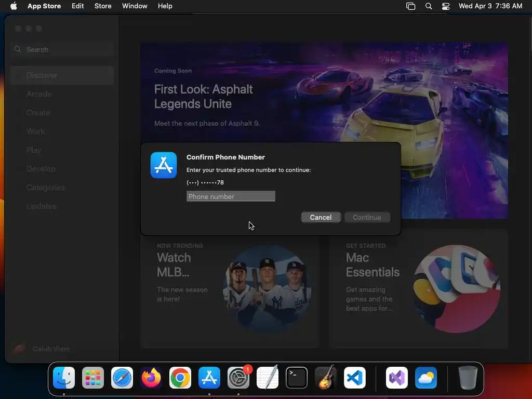Click the Confirm Phone Number title
This screenshot has width=532, height=399.
225,157
